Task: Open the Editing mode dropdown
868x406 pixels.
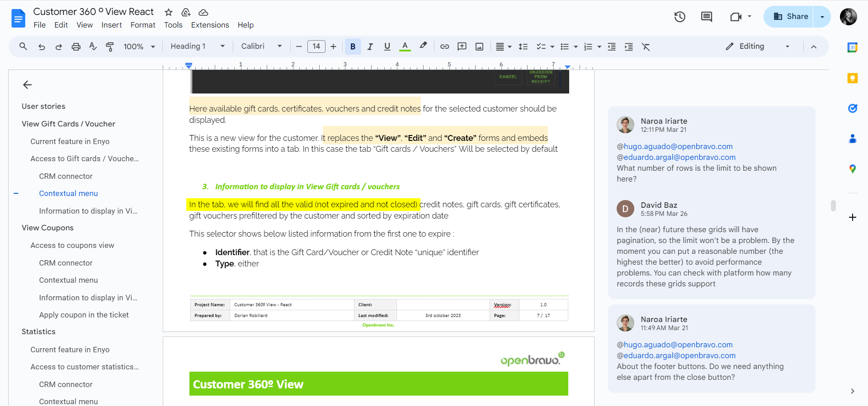Action: pyautogui.click(x=757, y=46)
